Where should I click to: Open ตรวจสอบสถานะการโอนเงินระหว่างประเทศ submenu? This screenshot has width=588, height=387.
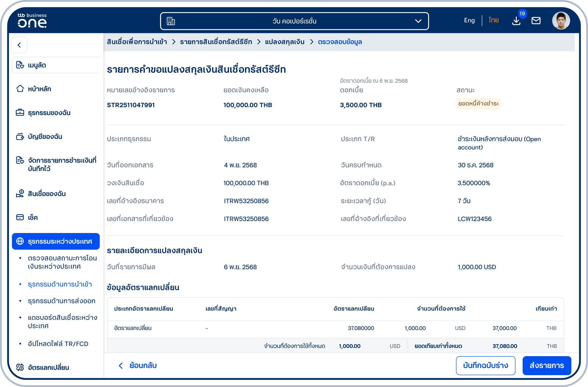pyautogui.click(x=62, y=262)
